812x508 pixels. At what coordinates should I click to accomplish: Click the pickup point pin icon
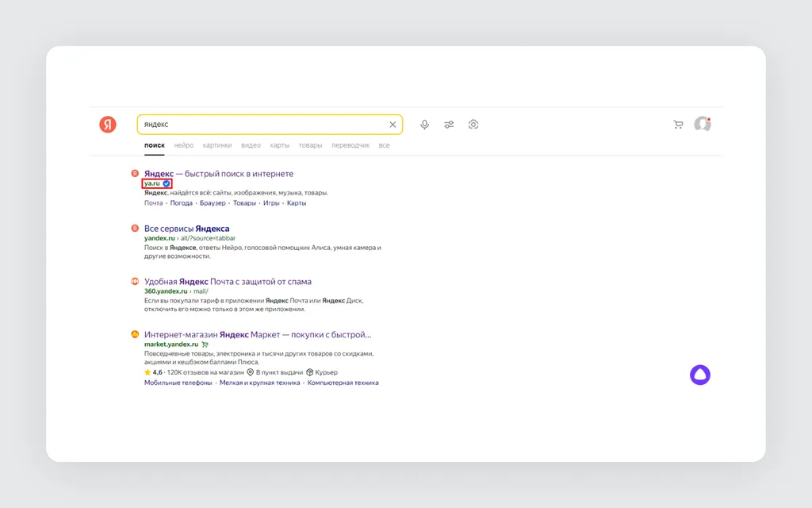coord(250,372)
